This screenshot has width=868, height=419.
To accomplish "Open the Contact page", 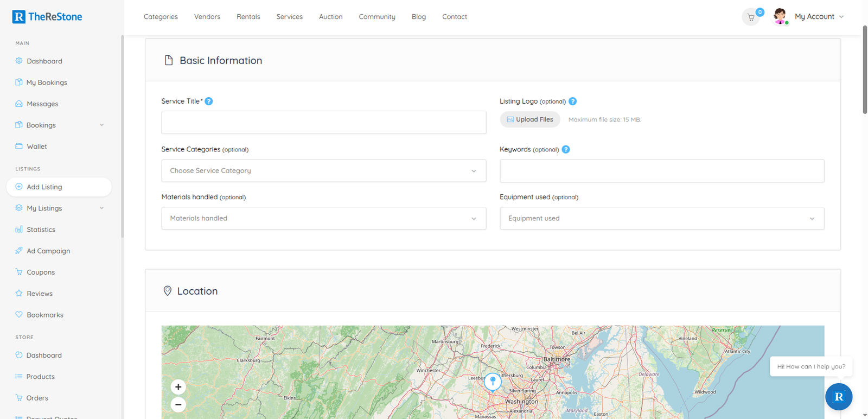I will 455,17.
